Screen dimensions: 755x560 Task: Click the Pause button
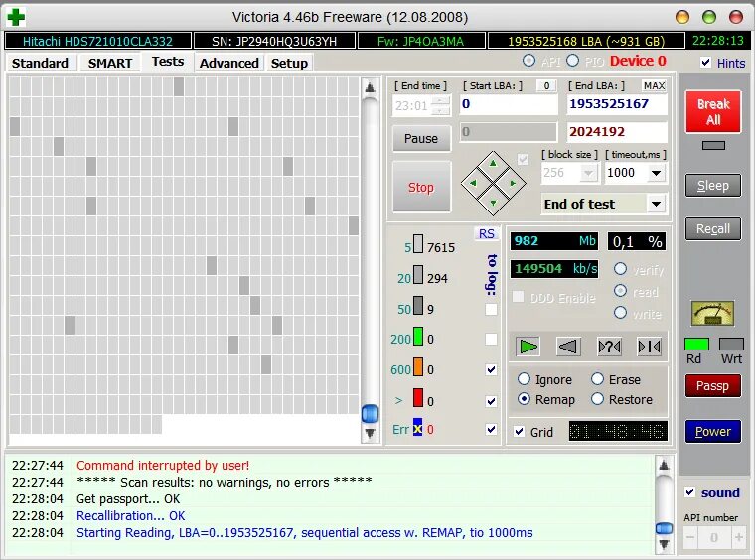421,139
